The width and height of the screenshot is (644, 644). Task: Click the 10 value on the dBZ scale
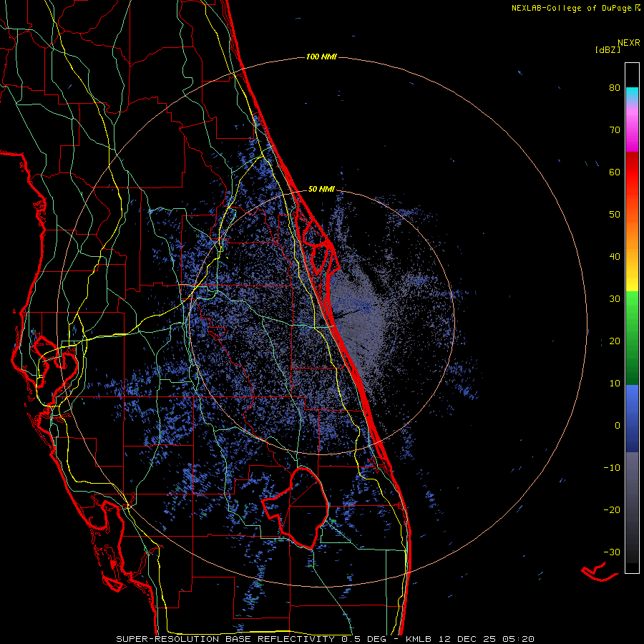pyautogui.click(x=615, y=384)
